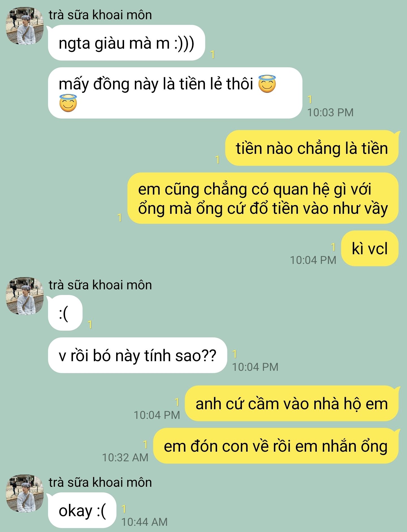Select the 'v rồi bó này tính sao??' message
Screen dimensions: 407x532
138,355
